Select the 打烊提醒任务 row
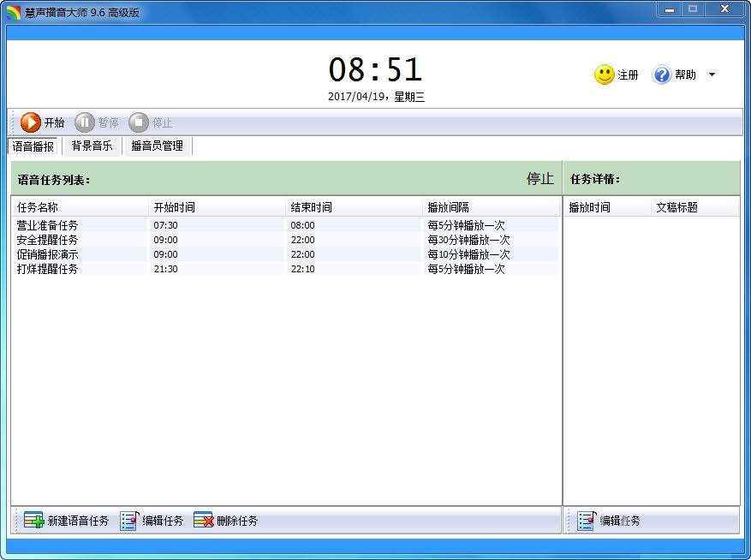Screen dimensions: 751x560 click(285, 269)
